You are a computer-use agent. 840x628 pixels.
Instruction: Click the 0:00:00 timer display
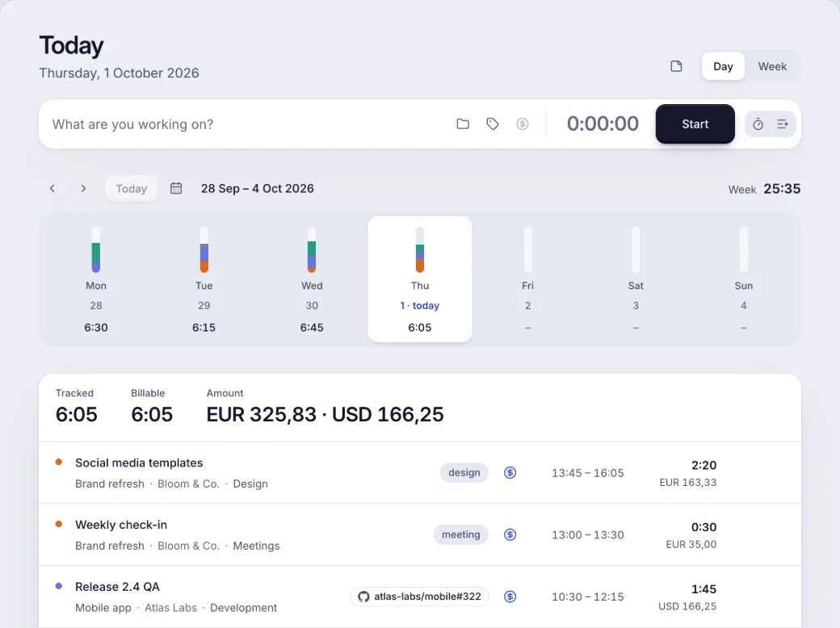(x=603, y=124)
